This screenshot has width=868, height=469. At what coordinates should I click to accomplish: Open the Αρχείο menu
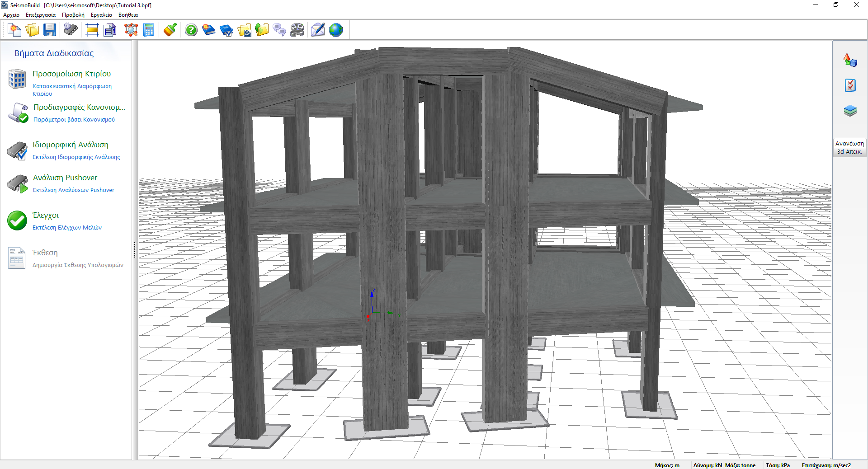point(11,15)
